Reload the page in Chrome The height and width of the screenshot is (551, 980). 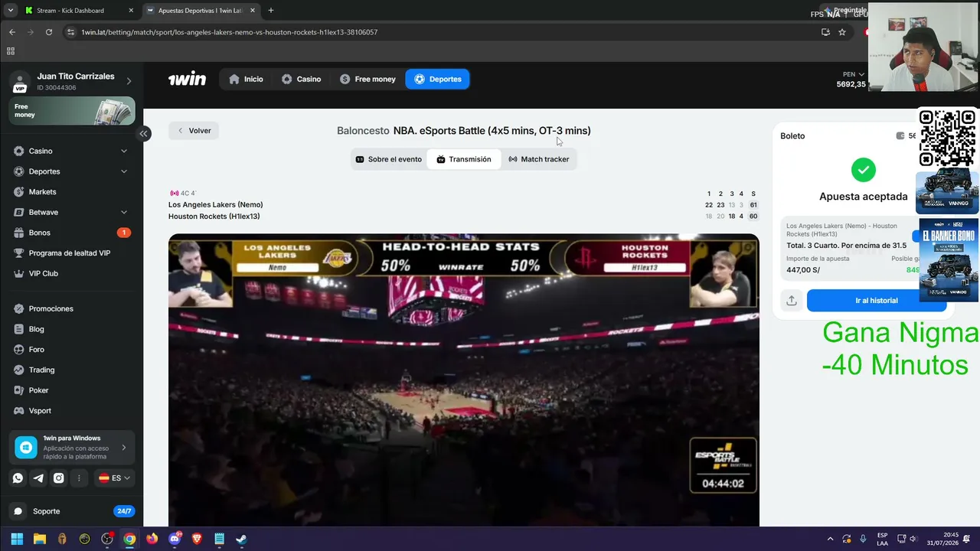click(49, 32)
